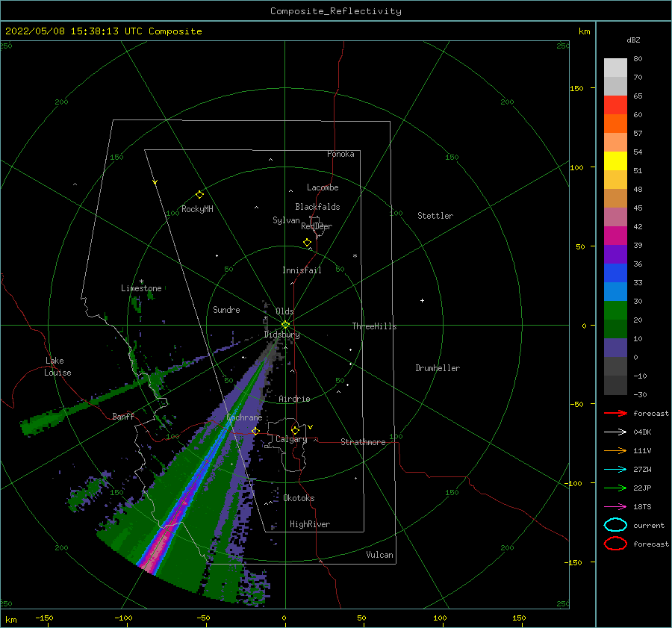Screen dimensions: 672x628
Task: Click the red forecast ellipse symbol
Action: (615, 544)
